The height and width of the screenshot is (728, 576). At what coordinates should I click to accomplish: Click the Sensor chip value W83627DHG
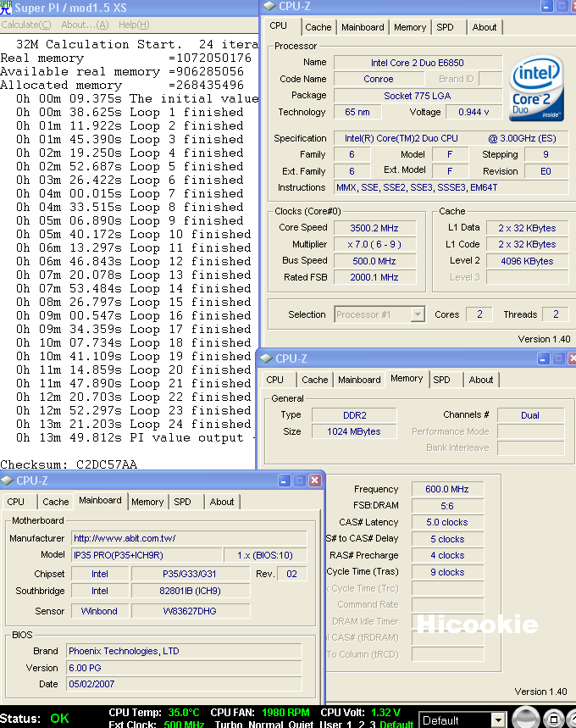pos(191,611)
